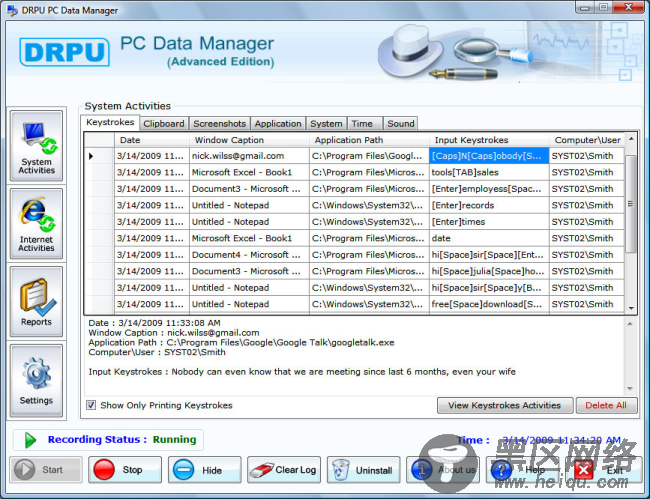This screenshot has height=499, width=650.
Task: Click Application Path googletalk.exe detail line
Action: (x=241, y=343)
